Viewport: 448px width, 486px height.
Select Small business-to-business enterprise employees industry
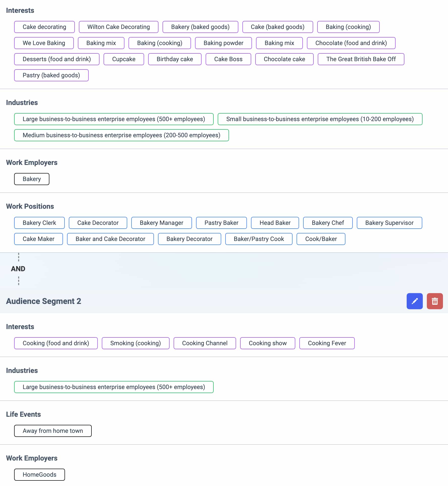[x=320, y=119]
